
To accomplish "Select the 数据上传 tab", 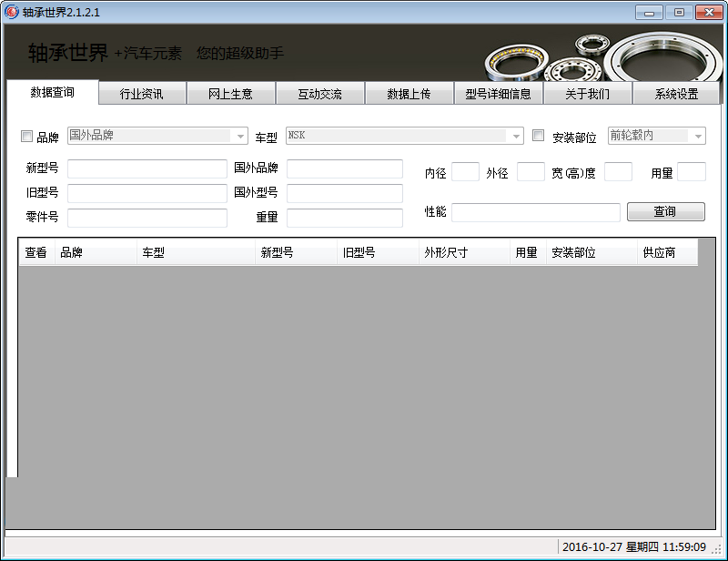I will (409, 94).
